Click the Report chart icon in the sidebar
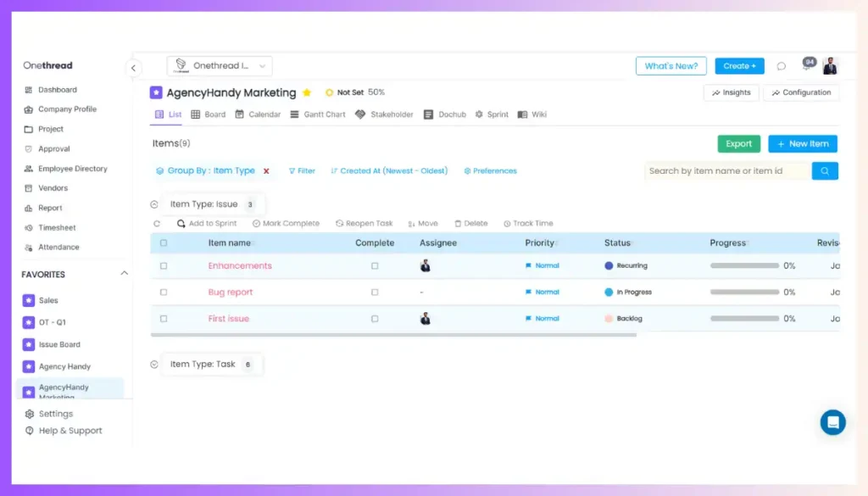The width and height of the screenshot is (868, 496). pyautogui.click(x=28, y=208)
